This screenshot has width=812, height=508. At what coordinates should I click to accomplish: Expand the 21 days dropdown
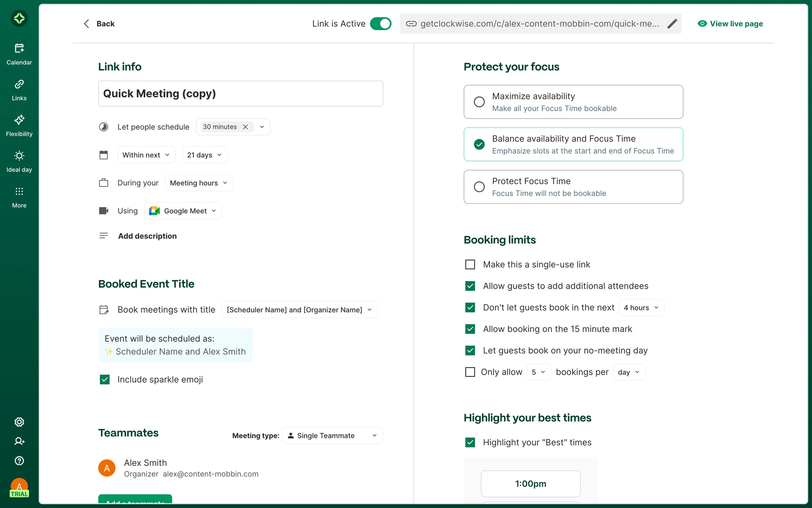(x=205, y=155)
